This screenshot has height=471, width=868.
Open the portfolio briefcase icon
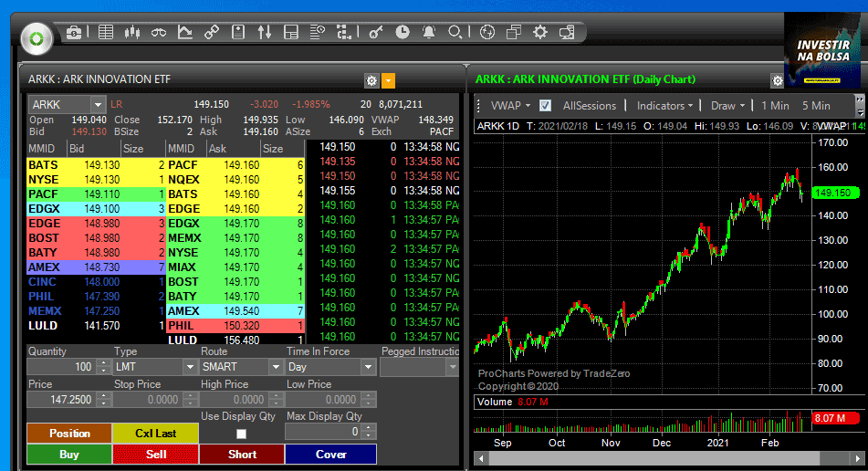74,32
